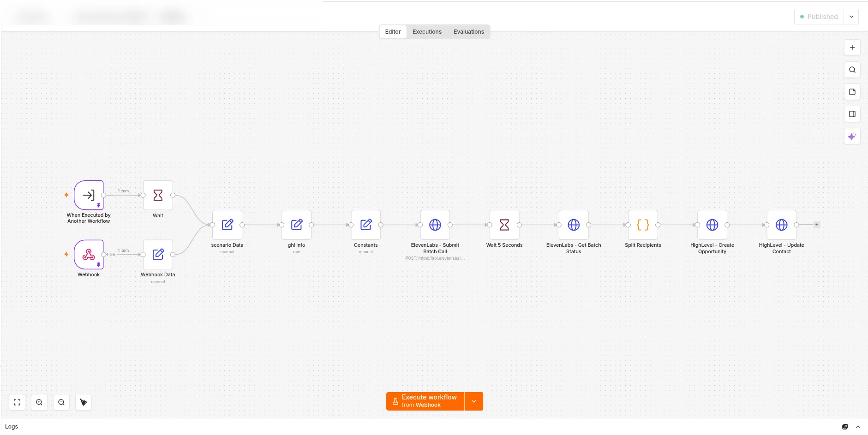
Task: Toggle the side panel view icon
Action: point(852,114)
